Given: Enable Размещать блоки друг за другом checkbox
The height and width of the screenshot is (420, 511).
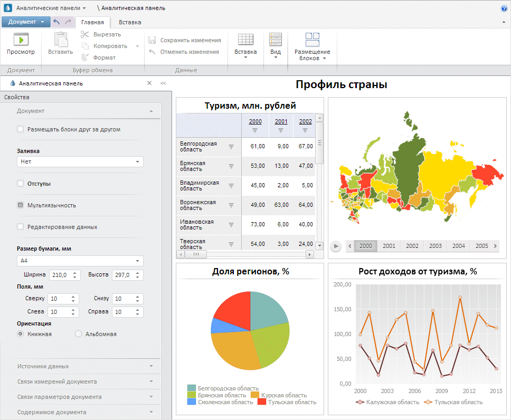Looking at the screenshot, I should 21,129.
